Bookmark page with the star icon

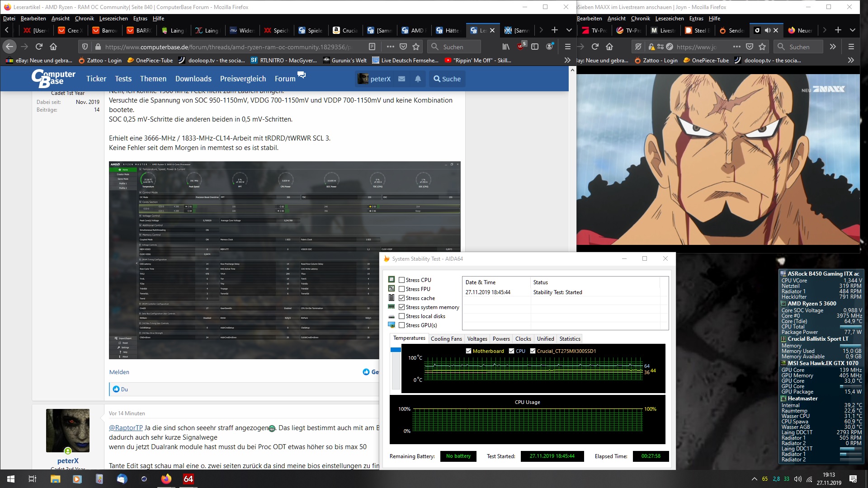[x=416, y=47]
